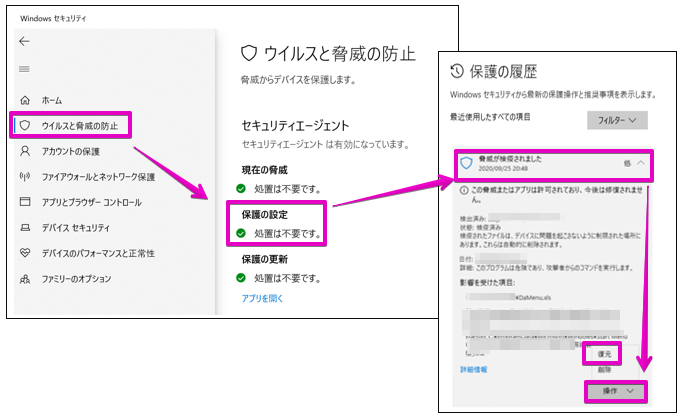The width and height of the screenshot is (683, 420).
Task: Click the Home house icon
Action: [x=25, y=100]
